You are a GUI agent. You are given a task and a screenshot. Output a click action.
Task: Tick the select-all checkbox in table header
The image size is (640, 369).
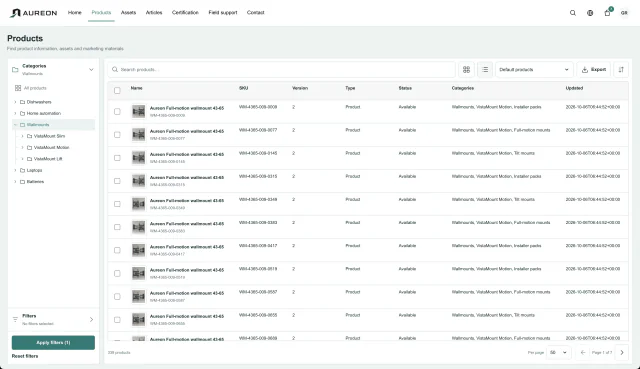click(x=117, y=91)
